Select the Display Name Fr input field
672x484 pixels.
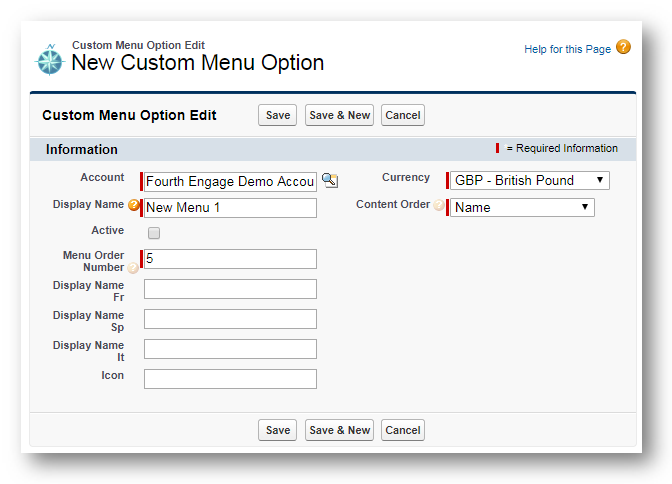[230, 289]
